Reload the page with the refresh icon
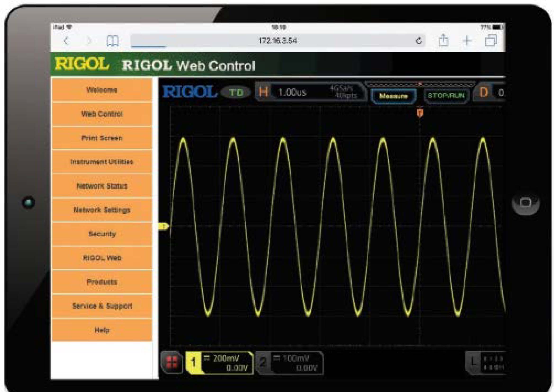 coord(419,41)
